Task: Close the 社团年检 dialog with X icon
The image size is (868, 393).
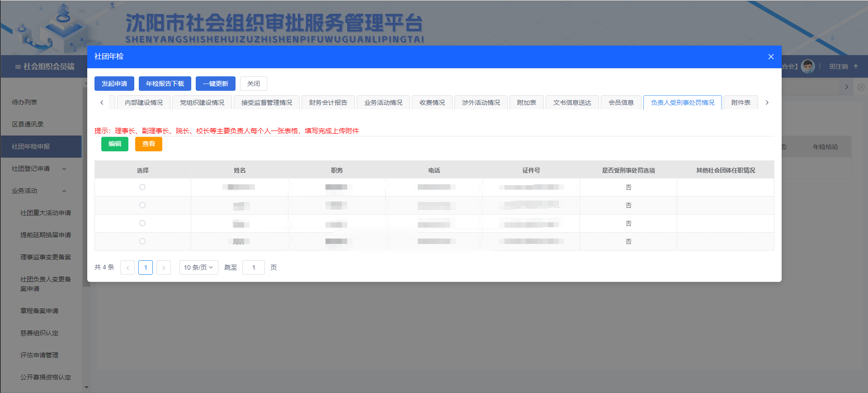Action: [771, 56]
